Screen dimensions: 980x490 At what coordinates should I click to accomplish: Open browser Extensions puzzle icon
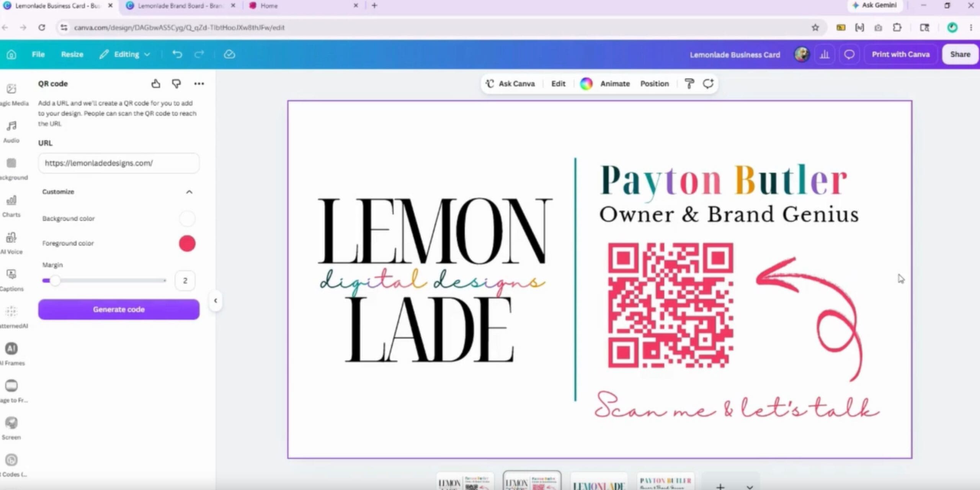[x=897, y=28]
